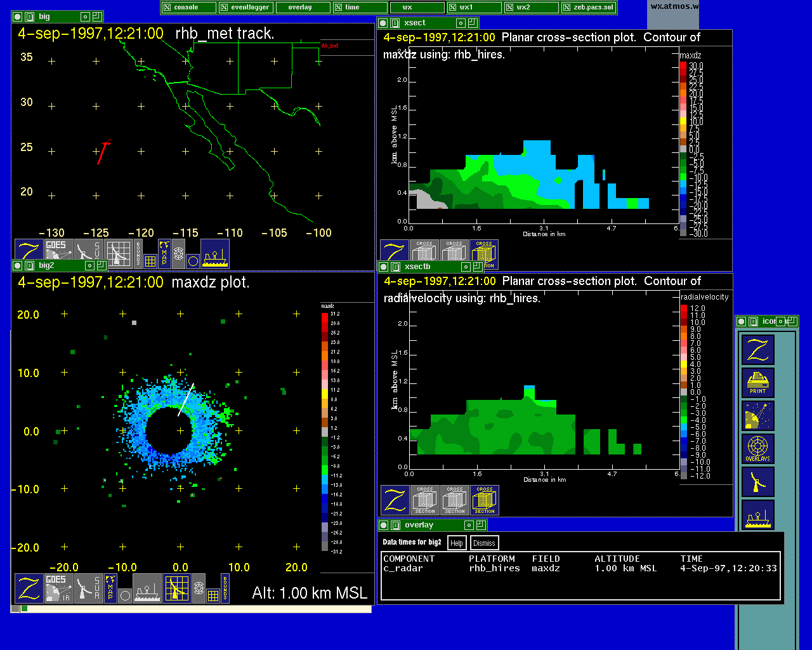Open OVERLAYS from the icon panel

(x=758, y=449)
